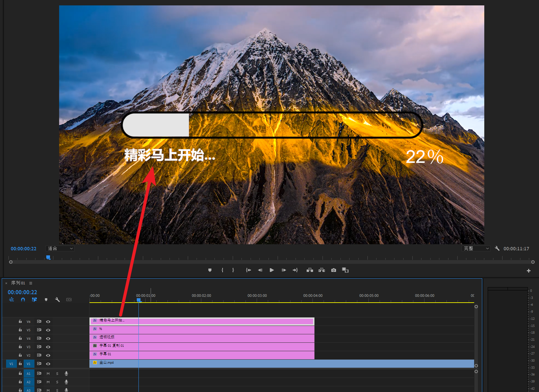Select the 金山.mp4 clip on V1
The height and width of the screenshot is (392, 539).
pos(270,364)
